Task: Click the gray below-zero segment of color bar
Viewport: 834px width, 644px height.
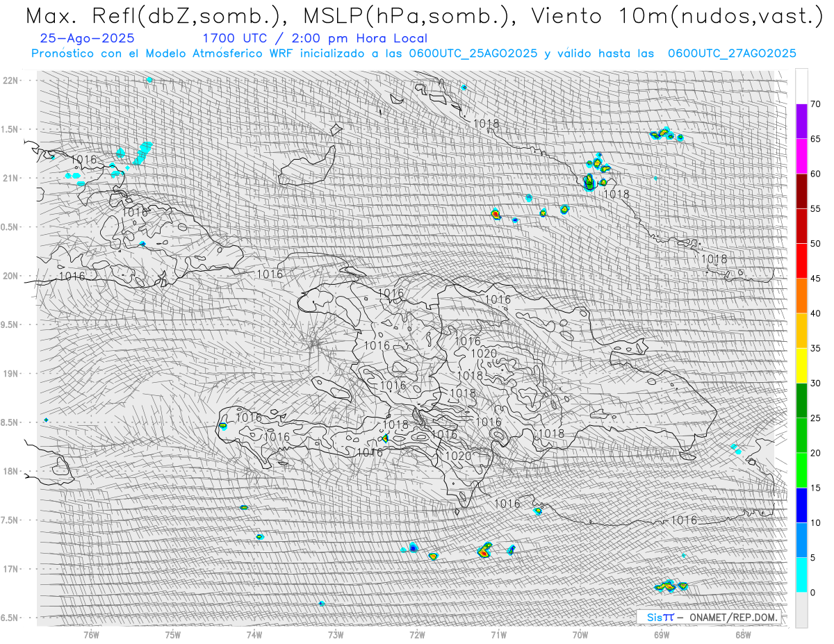Action: [x=801, y=609]
